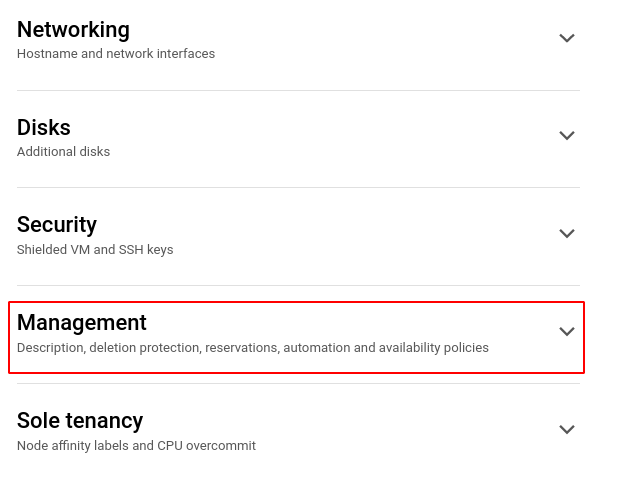Expand Management via its chevron icon
The image size is (625, 493).
click(567, 331)
